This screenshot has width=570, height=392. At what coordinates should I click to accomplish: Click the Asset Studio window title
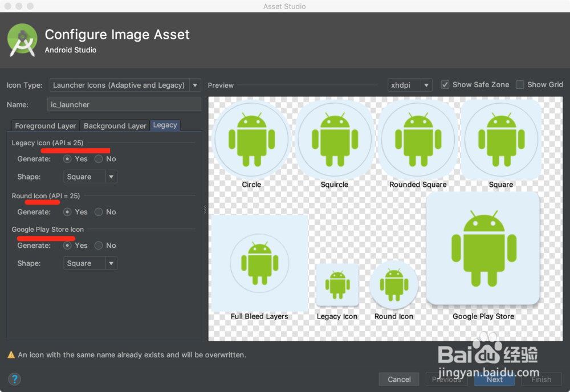(x=284, y=6)
